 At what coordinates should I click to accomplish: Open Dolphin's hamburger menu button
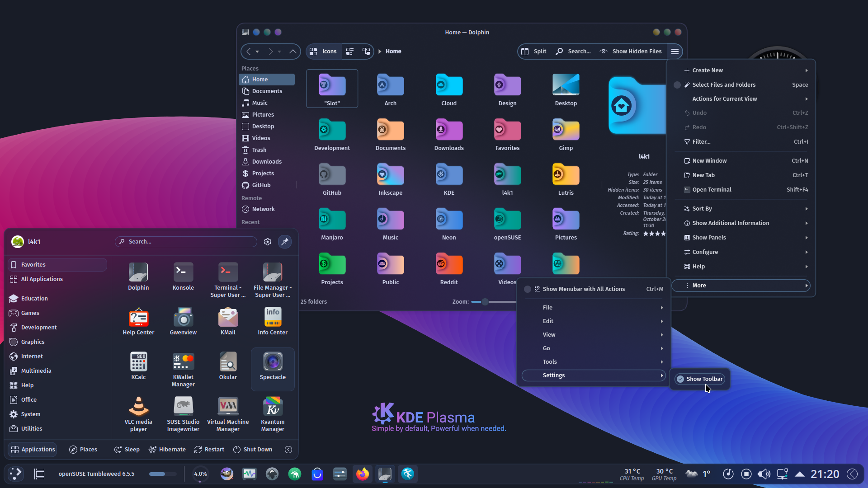click(x=675, y=52)
